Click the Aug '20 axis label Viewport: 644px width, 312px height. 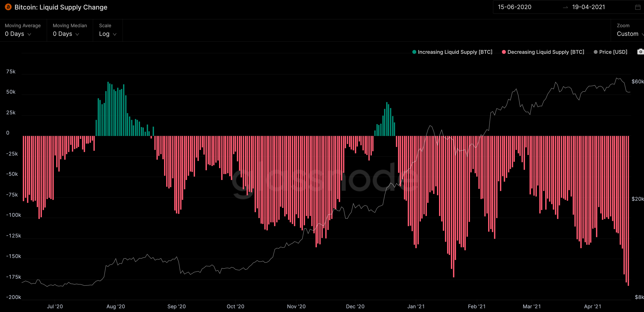(x=115, y=306)
